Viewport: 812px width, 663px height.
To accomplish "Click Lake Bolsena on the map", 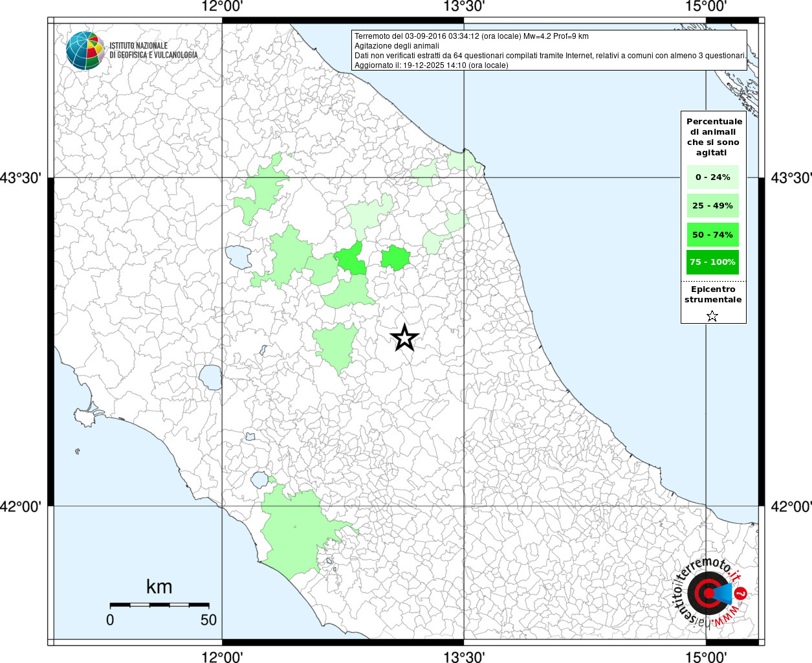I will [x=210, y=377].
